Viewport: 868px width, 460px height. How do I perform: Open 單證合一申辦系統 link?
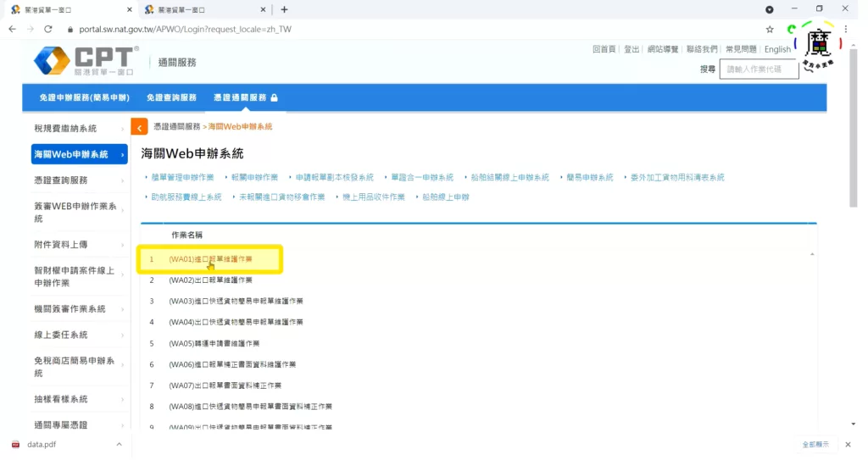point(422,178)
